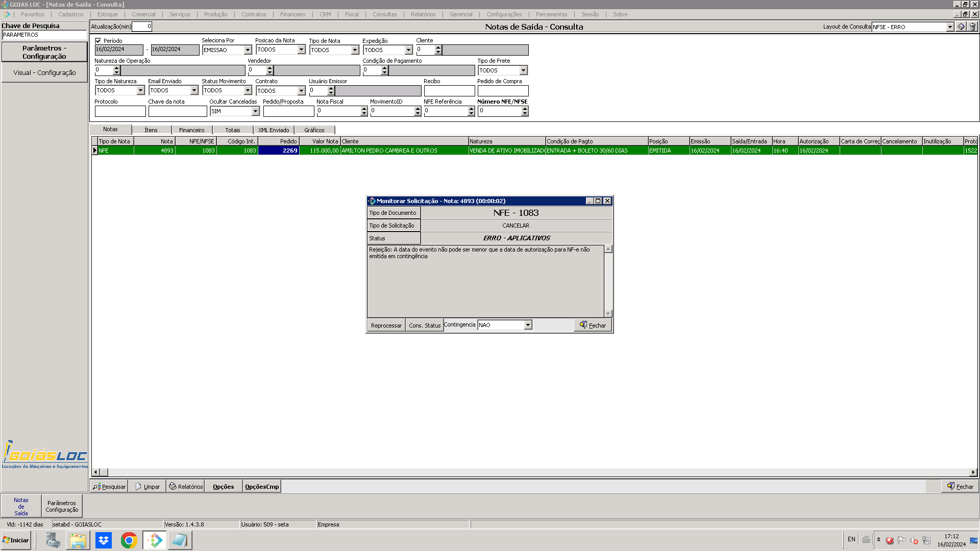Click scroll-down arrow in rejection message box

[608, 313]
